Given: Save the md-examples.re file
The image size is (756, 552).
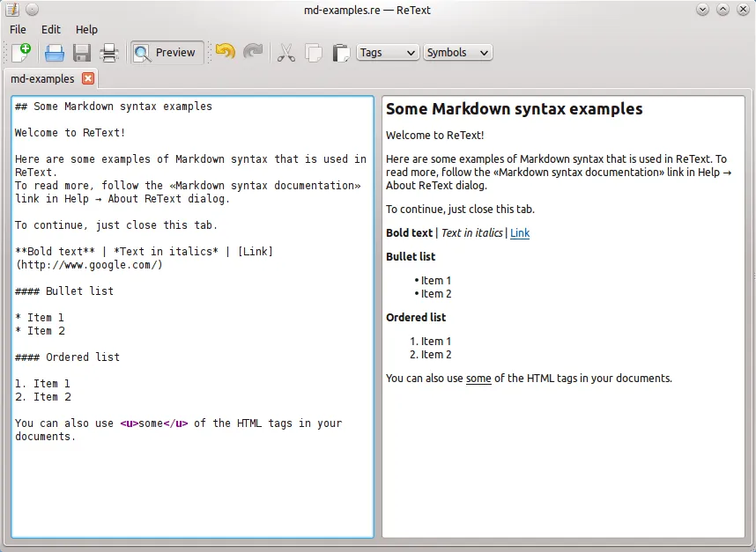Looking at the screenshot, I should tap(81, 52).
